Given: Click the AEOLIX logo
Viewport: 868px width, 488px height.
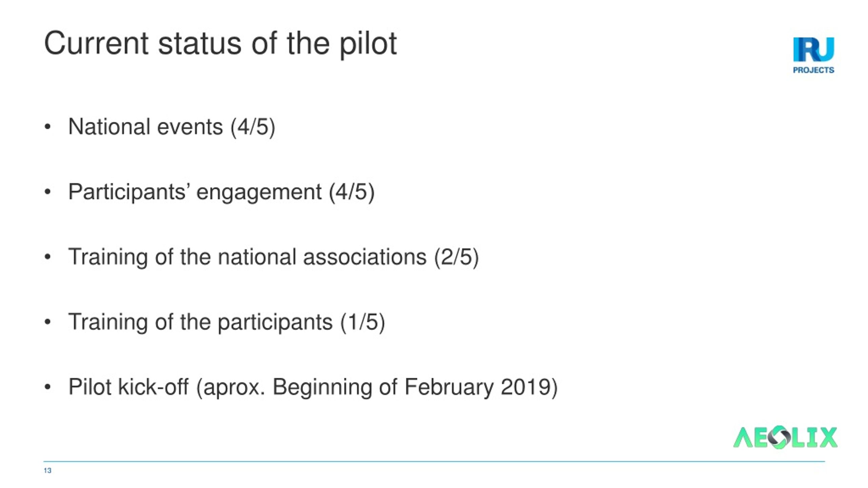Looking at the screenshot, I should coord(785,438).
